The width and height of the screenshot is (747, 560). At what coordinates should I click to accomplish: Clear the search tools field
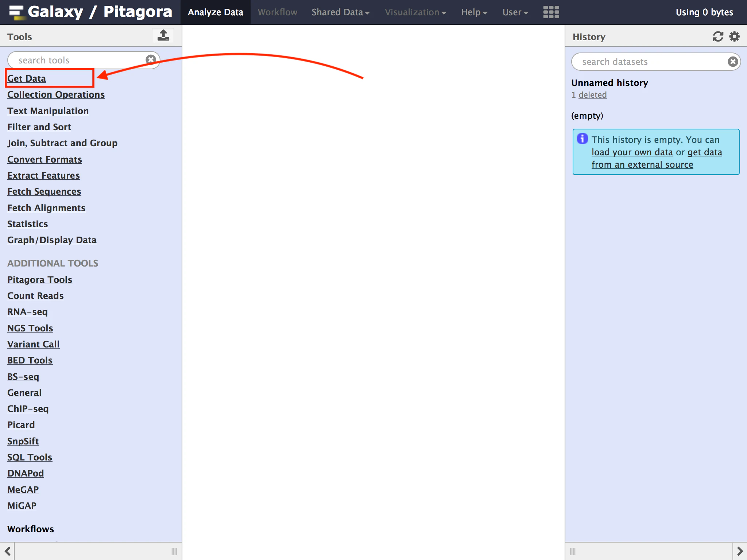point(151,59)
